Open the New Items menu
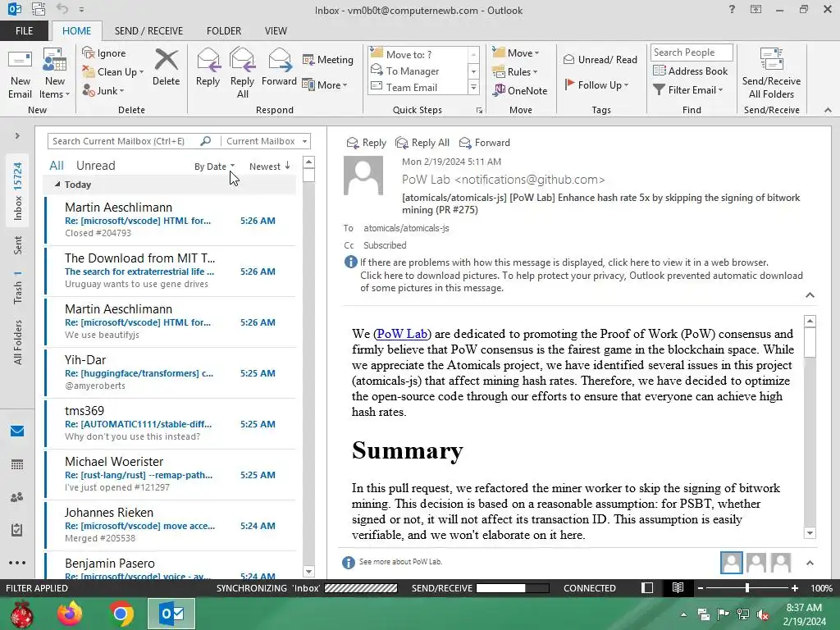This screenshot has height=630, width=840. [x=55, y=74]
